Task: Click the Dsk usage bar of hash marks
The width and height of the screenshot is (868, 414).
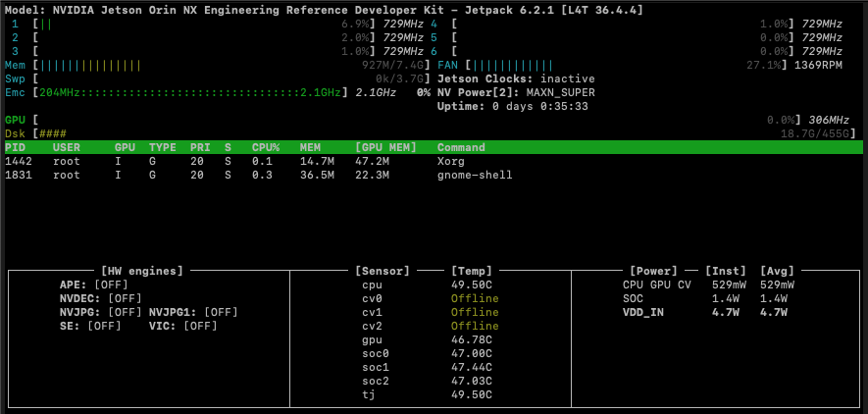Action: 53,133
